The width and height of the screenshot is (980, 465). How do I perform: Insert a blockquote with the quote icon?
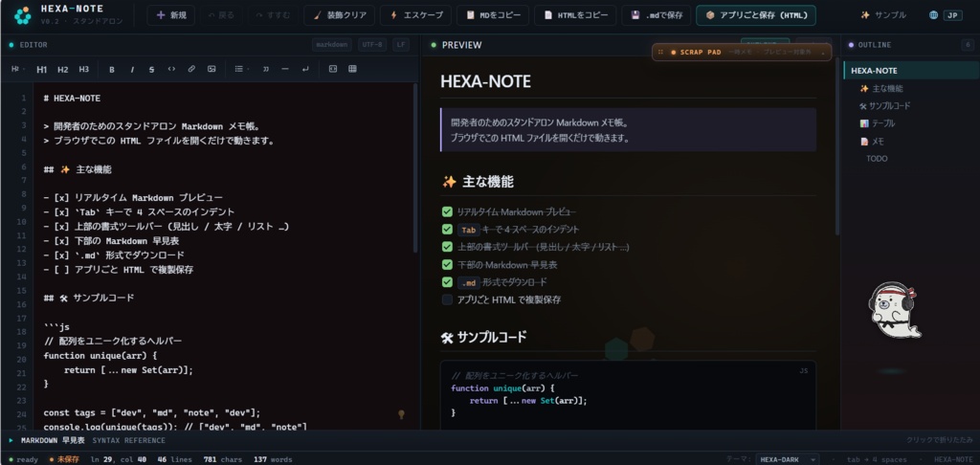point(266,69)
